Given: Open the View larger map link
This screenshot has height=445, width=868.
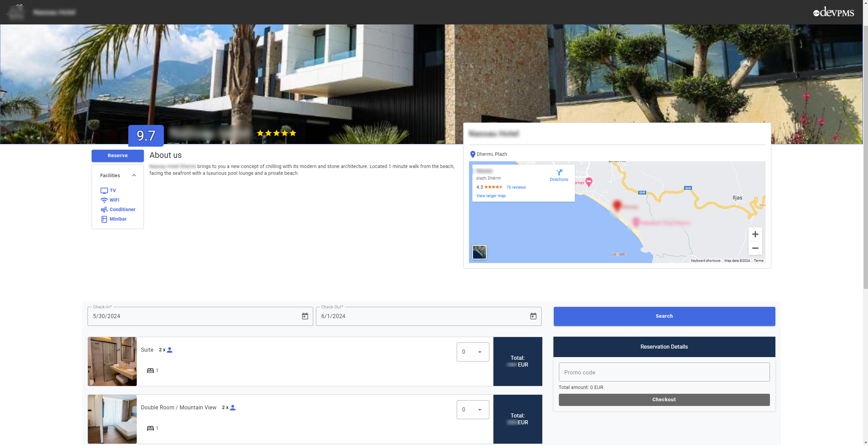Looking at the screenshot, I should pos(491,196).
